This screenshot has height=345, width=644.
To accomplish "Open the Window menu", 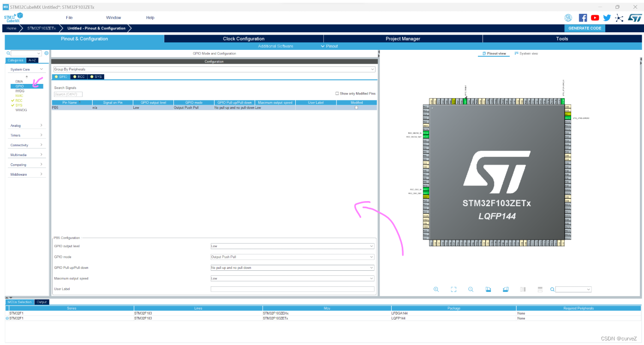I will click(113, 18).
